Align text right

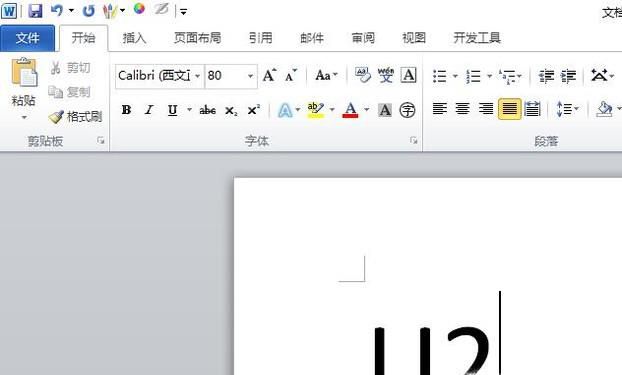(x=486, y=109)
